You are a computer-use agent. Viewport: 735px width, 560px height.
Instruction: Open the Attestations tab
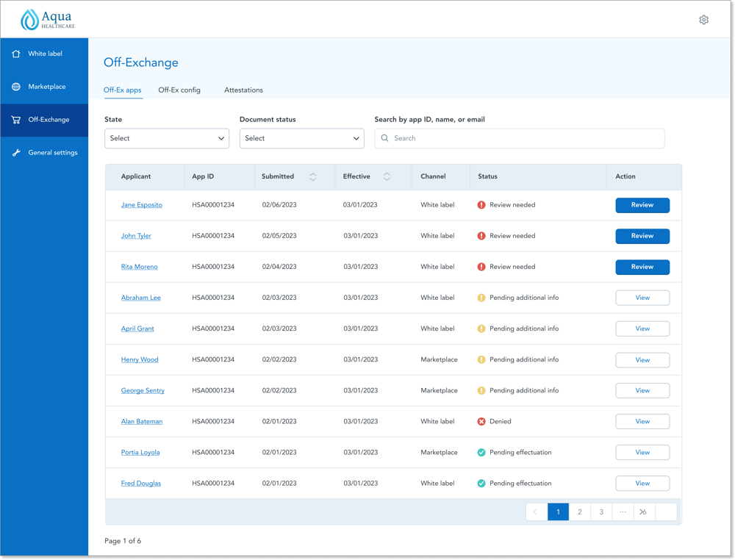click(243, 90)
